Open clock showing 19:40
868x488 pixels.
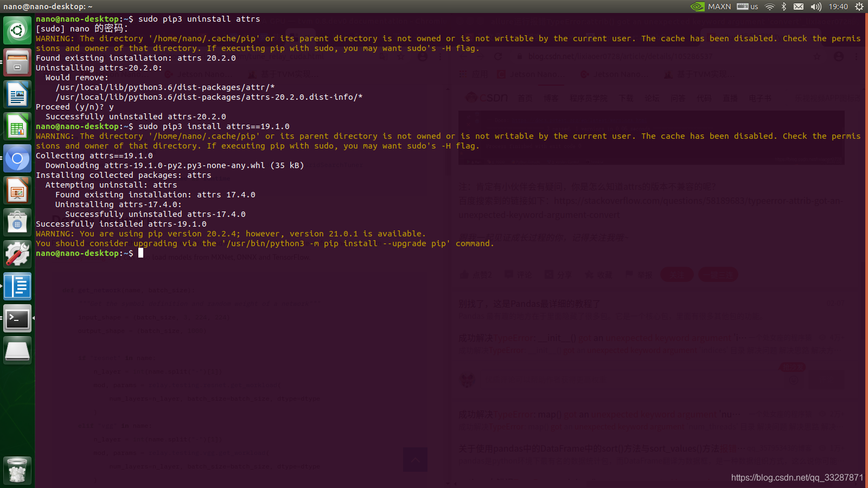[838, 7]
